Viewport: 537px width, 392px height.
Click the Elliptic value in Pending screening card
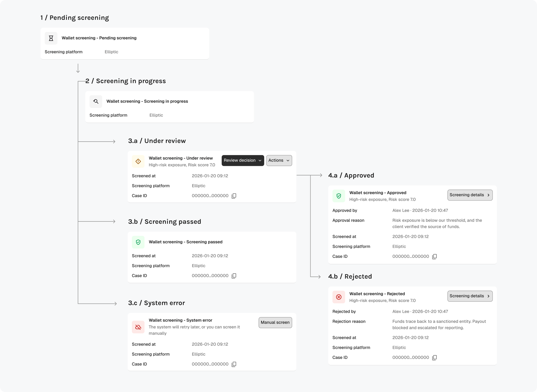tap(111, 52)
